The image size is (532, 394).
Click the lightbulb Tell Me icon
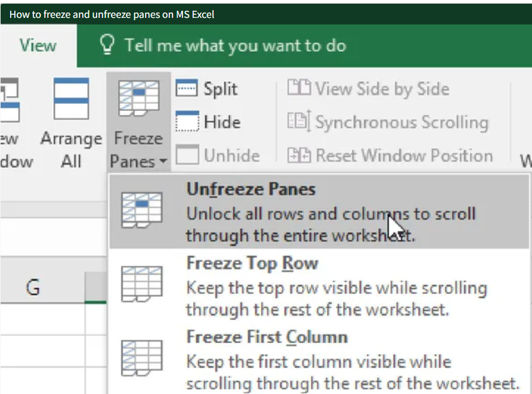pyautogui.click(x=107, y=46)
